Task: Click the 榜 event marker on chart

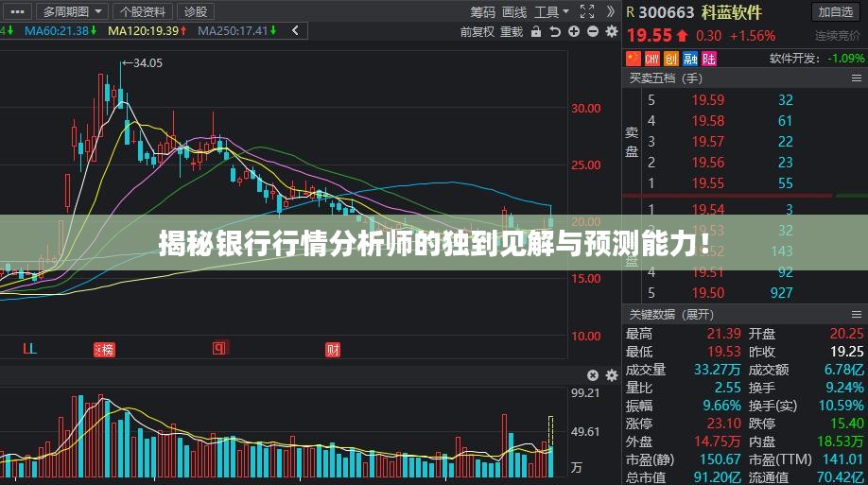Action: (104, 350)
